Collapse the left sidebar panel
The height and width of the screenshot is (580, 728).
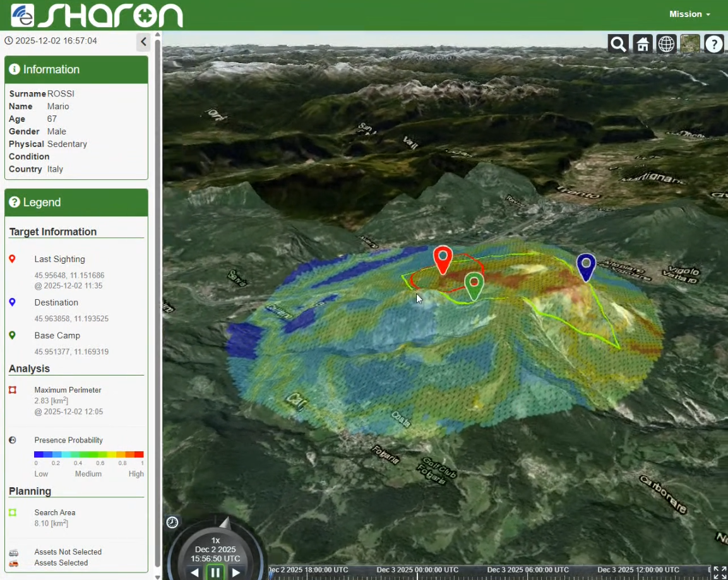(143, 42)
